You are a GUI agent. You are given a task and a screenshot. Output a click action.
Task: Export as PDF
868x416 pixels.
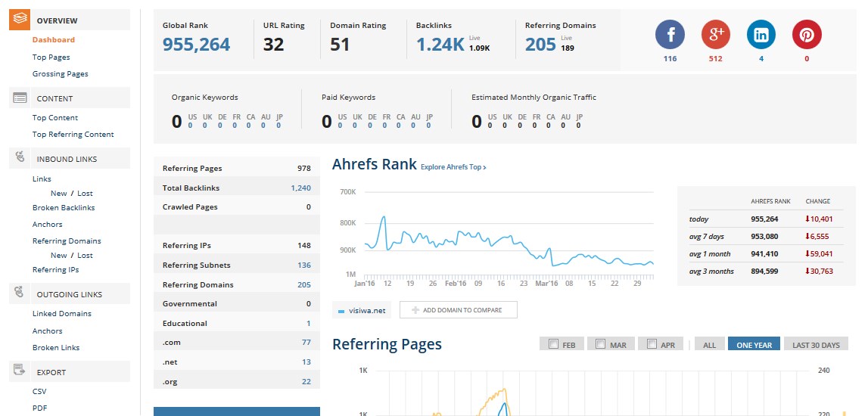pos(39,408)
